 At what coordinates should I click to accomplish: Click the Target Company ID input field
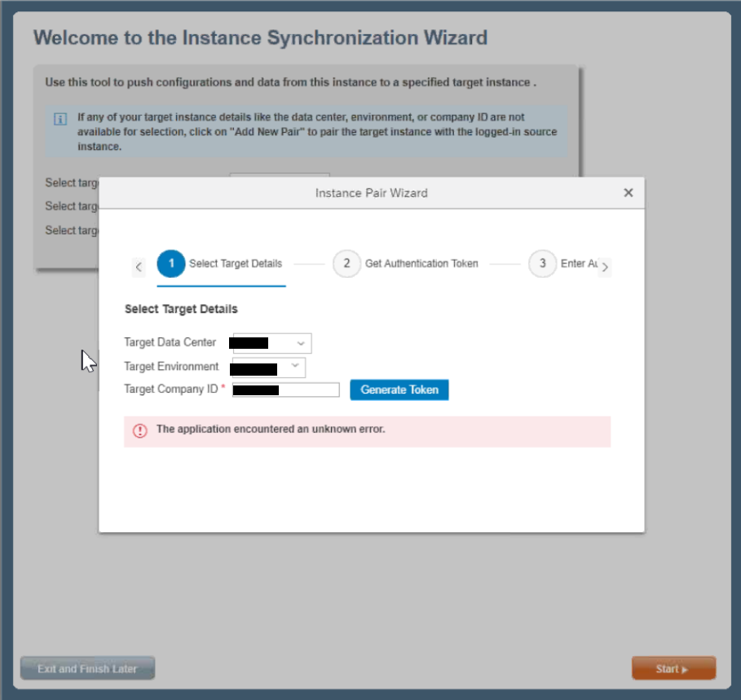click(286, 390)
